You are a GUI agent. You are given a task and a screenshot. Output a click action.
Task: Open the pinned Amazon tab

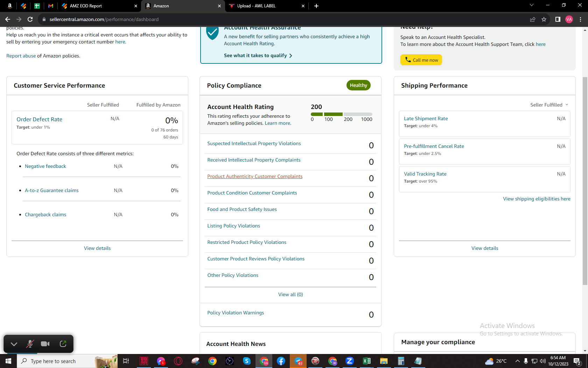pos(10,6)
